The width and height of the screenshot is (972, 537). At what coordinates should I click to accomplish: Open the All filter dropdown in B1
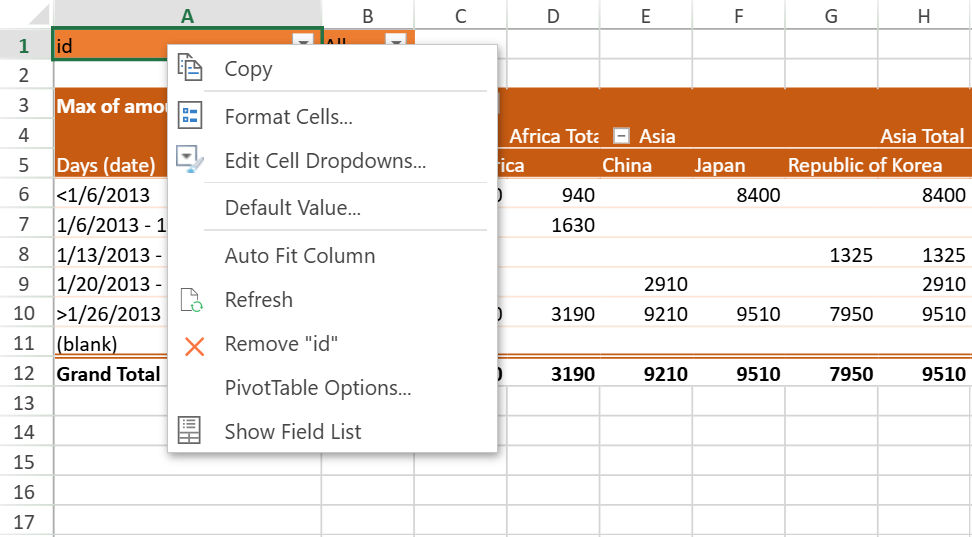396,42
